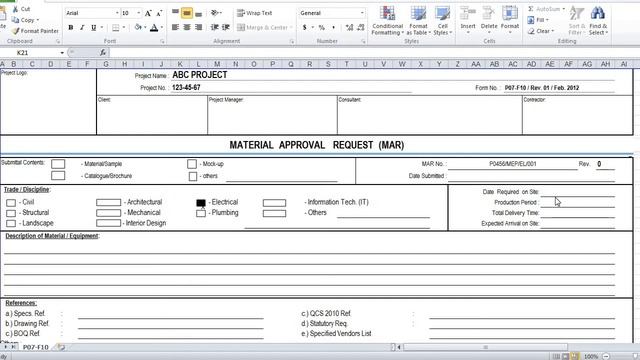Viewport: 640px width, 360px height.
Task: Click Insert cells button
Action: tap(468, 20)
